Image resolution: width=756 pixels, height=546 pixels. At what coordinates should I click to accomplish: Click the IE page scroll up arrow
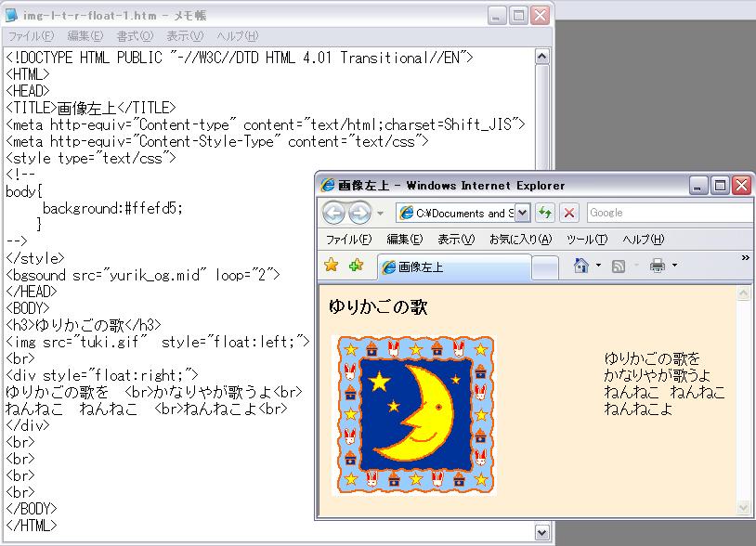(744, 293)
